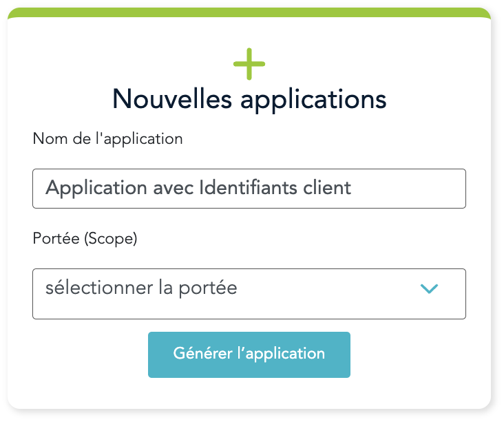Open the 'sélectionner la portée' dropdown
Screen dimensions: 504x424
coord(249,294)
